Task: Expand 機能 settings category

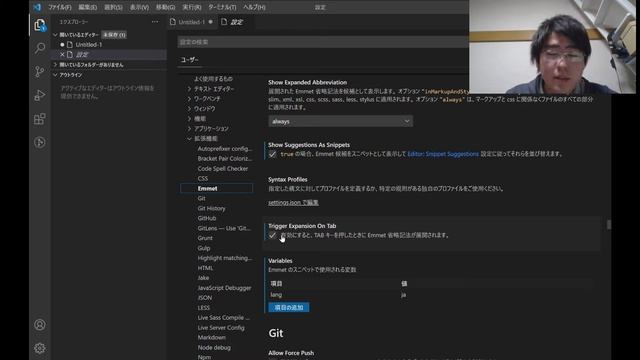Action: [189, 118]
